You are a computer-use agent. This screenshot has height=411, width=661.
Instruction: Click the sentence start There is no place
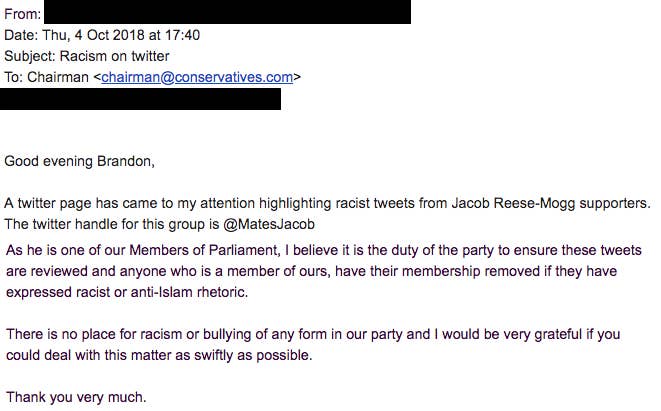pyautogui.click(x=61, y=334)
